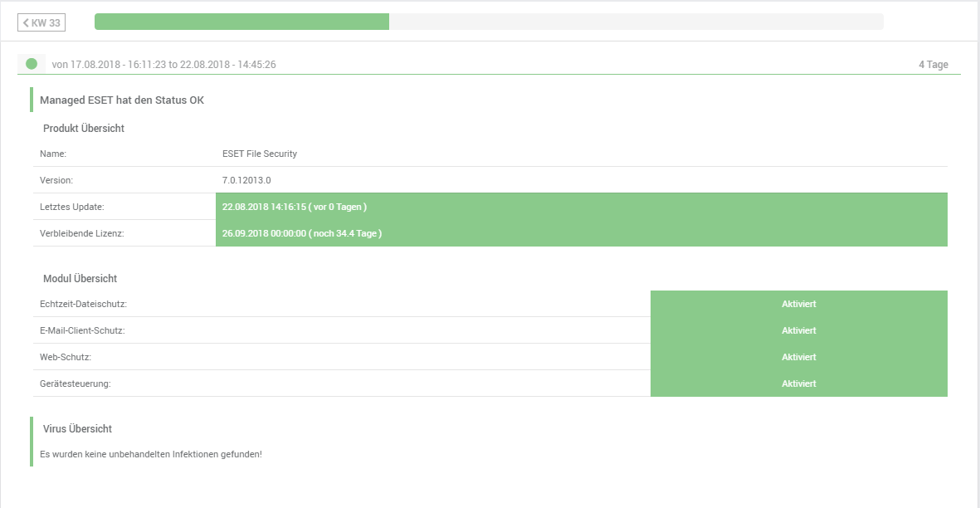Click the version number 7.0.12013.0
The width and height of the screenshot is (980, 508).
(x=246, y=180)
